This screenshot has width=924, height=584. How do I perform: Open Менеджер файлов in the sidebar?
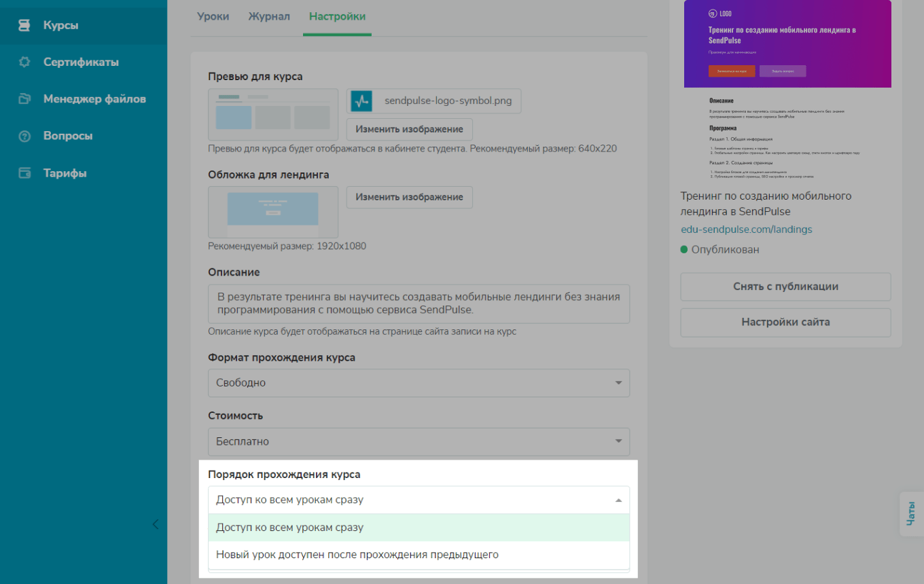click(x=84, y=99)
